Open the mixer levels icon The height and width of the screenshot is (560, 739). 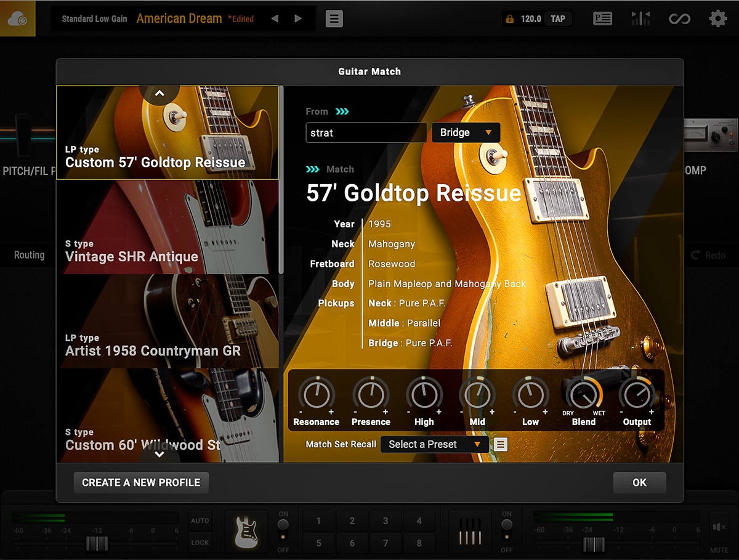pyautogui.click(x=640, y=18)
